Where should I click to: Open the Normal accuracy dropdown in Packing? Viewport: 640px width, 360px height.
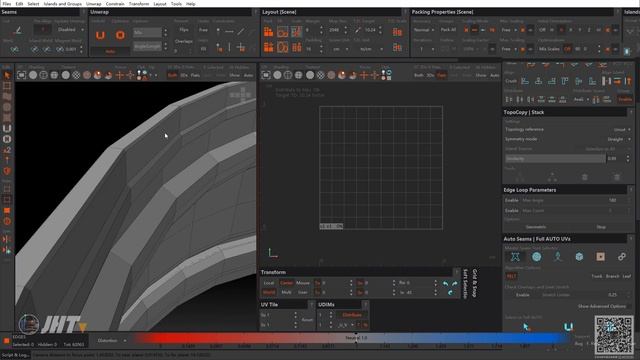[423, 30]
